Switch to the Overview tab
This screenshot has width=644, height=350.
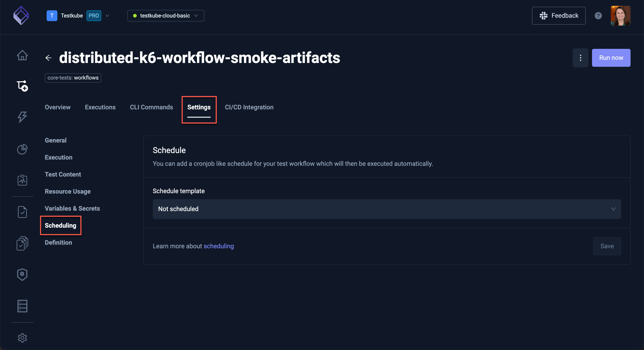tap(57, 107)
